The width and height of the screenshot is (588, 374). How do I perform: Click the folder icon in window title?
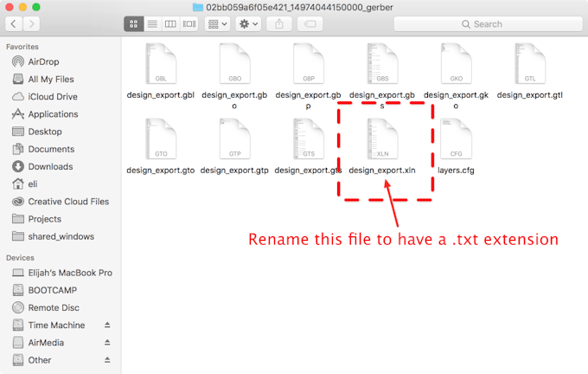pyautogui.click(x=198, y=7)
